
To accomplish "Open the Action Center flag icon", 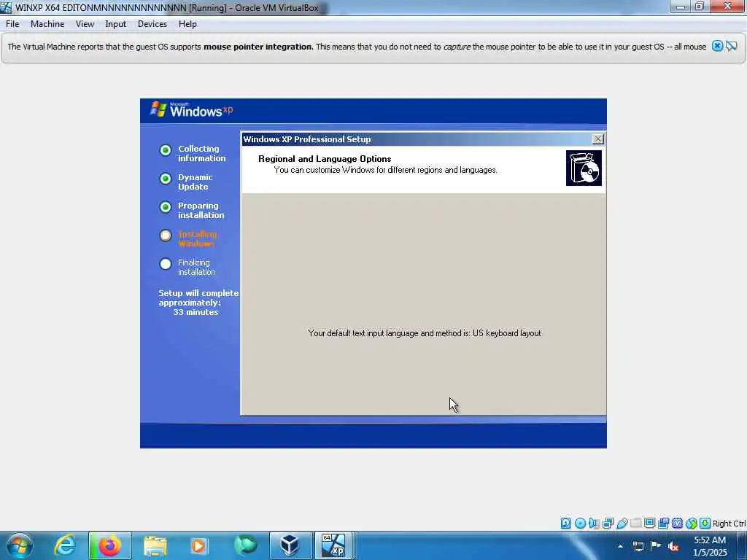I will pos(656,545).
